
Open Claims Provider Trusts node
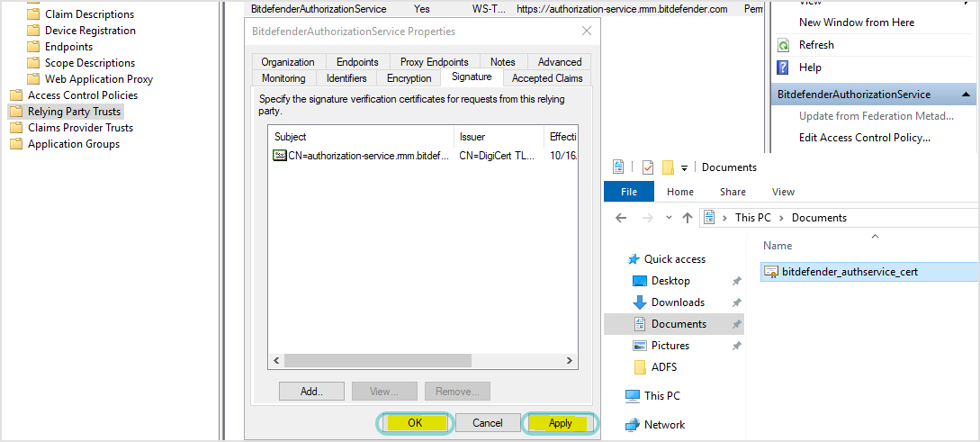click(80, 128)
